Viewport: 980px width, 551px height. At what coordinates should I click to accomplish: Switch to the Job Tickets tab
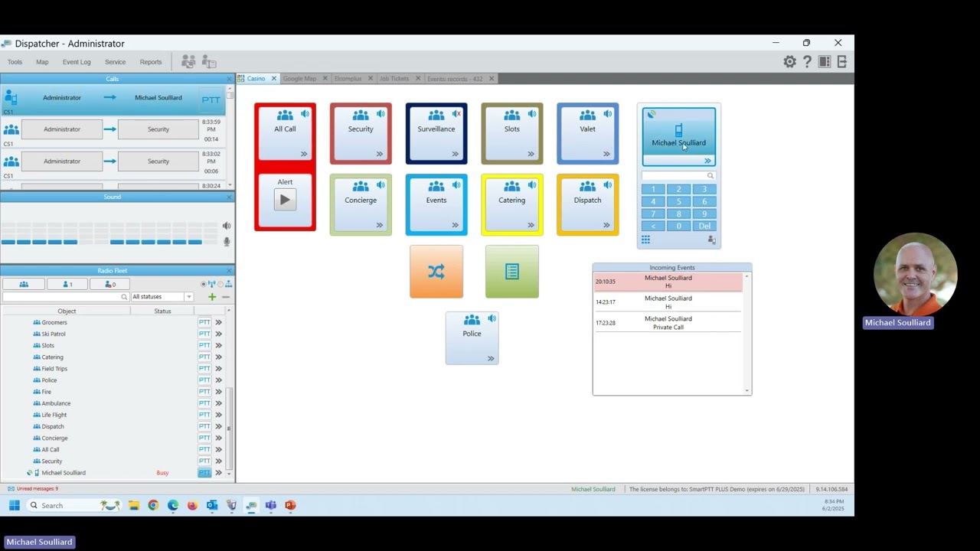pos(394,79)
